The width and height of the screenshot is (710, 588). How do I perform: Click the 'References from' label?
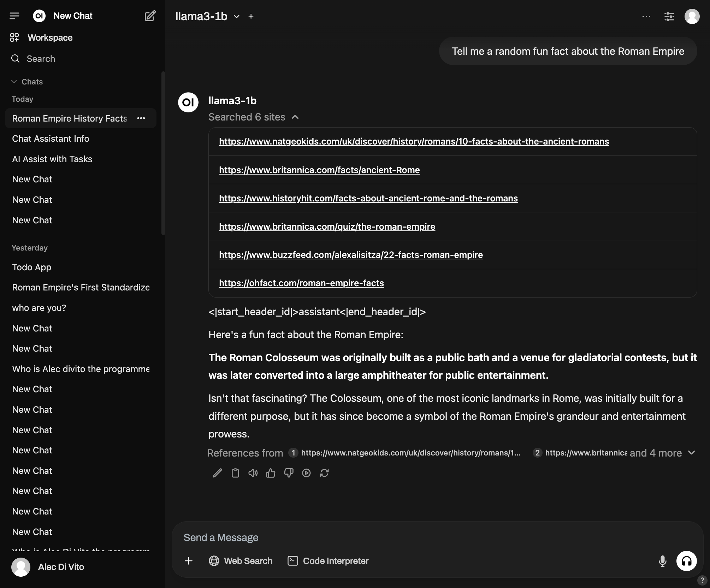pyautogui.click(x=245, y=453)
